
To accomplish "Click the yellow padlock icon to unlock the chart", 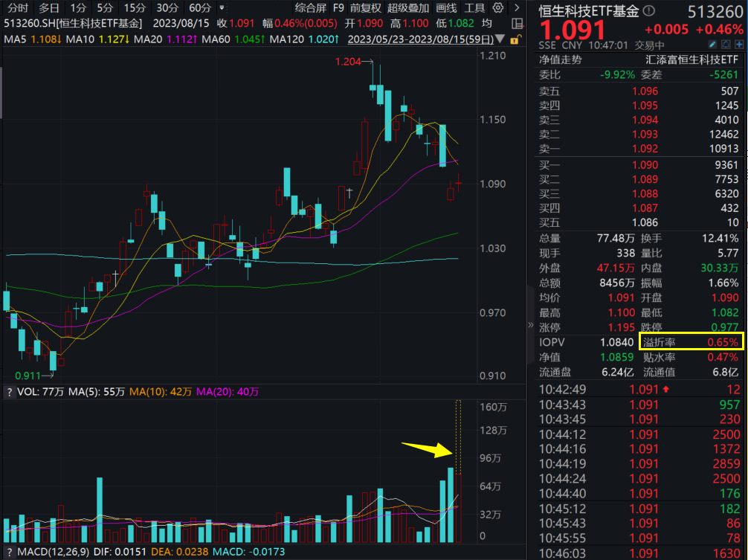I will tap(515, 40).
